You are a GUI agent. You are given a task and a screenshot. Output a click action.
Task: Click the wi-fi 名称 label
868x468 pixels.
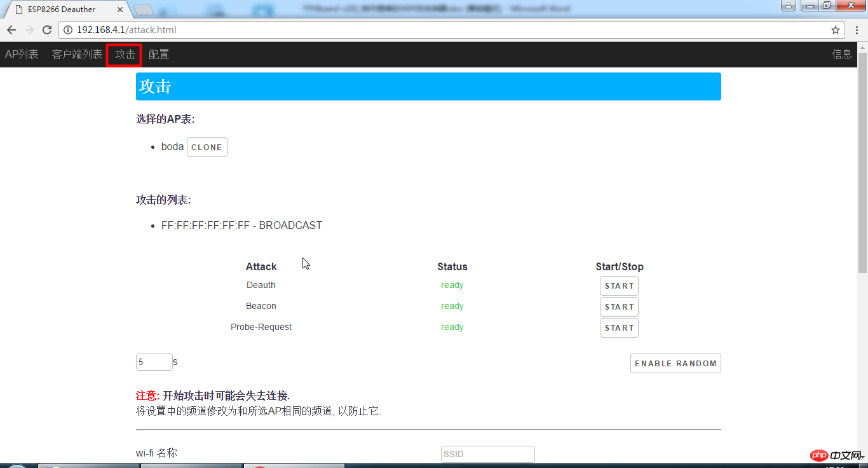(x=156, y=453)
